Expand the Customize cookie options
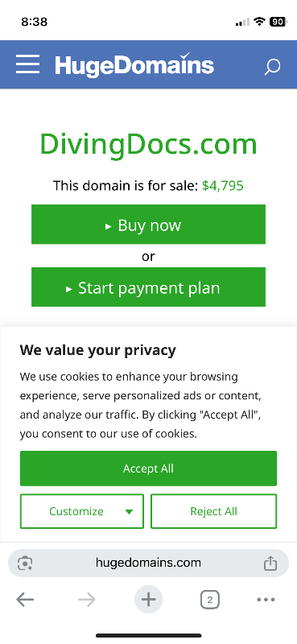The image size is (297, 644). tap(82, 511)
